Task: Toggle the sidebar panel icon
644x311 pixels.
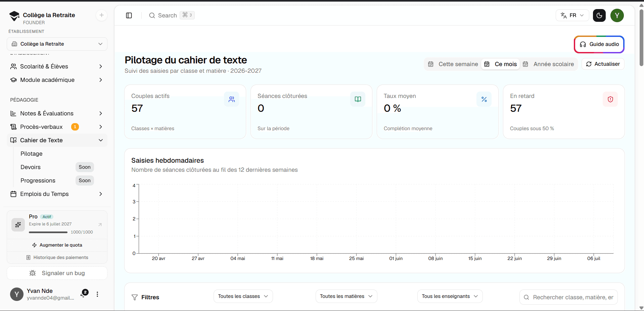Action: tap(129, 15)
